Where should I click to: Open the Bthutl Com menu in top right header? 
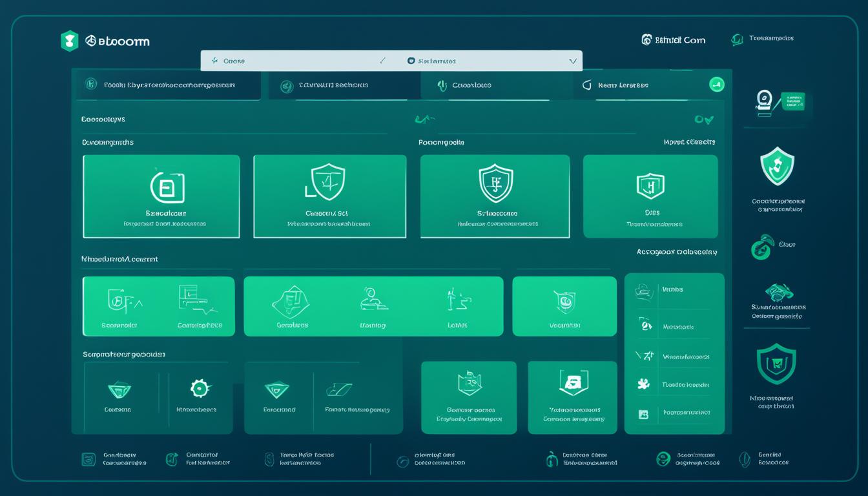tap(674, 40)
